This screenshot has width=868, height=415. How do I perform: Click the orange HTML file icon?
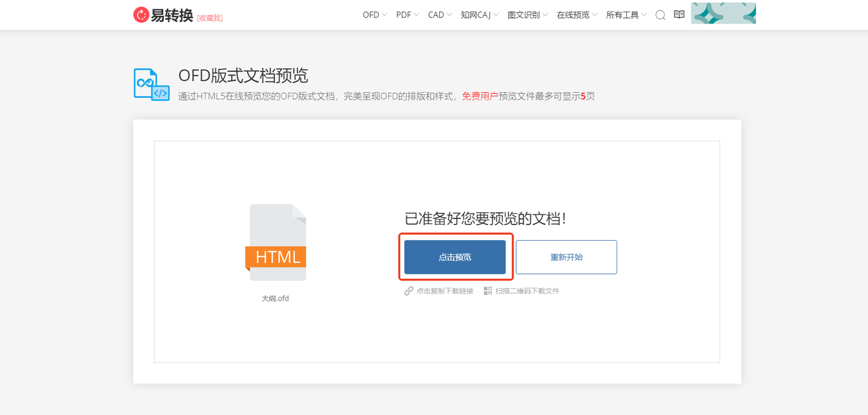point(276,242)
